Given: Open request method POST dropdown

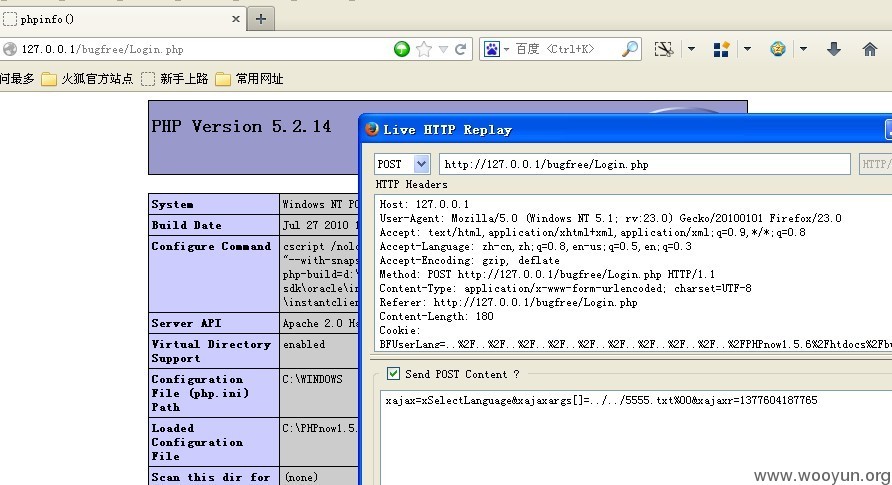Looking at the screenshot, I should pos(421,164).
